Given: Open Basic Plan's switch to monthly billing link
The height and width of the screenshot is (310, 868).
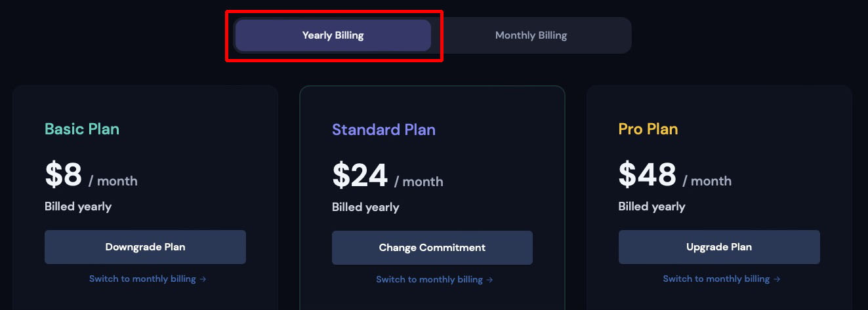Looking at the screenshot, I should click(x=142, y=279).
